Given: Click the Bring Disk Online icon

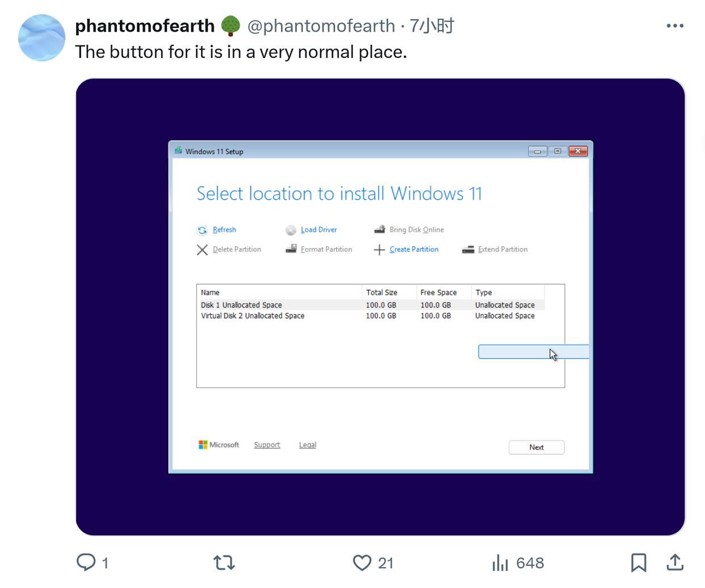Looking at the screenshot, I should point(379,229).
